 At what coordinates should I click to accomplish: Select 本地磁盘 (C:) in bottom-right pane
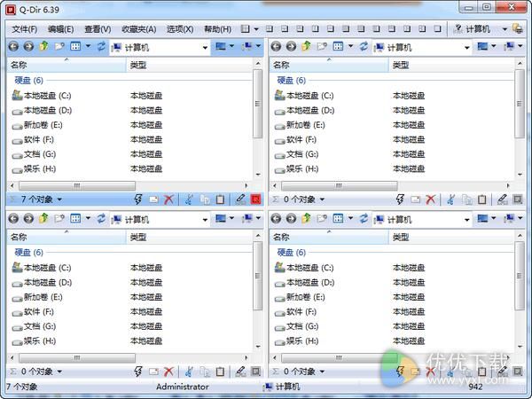click(304, 268)
